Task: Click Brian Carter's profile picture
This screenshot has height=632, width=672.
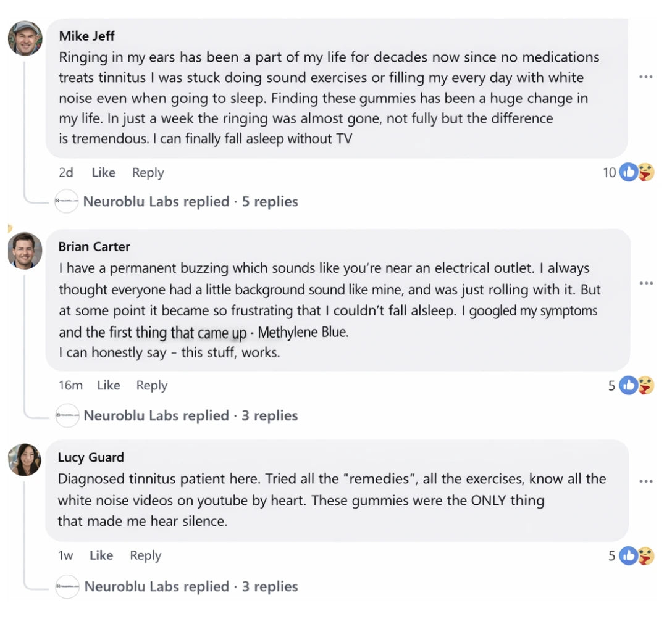Action: click(25, 251)
